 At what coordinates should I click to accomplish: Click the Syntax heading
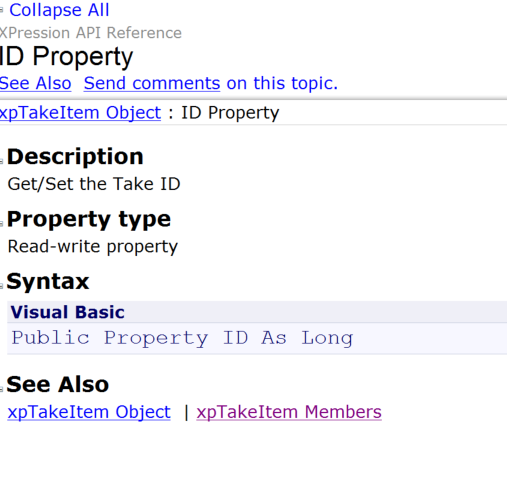[48, 282]
